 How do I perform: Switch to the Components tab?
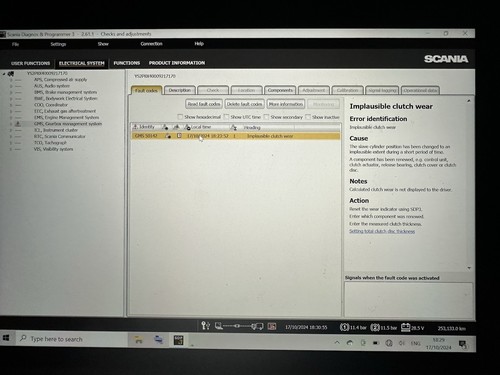click(280, 90)
